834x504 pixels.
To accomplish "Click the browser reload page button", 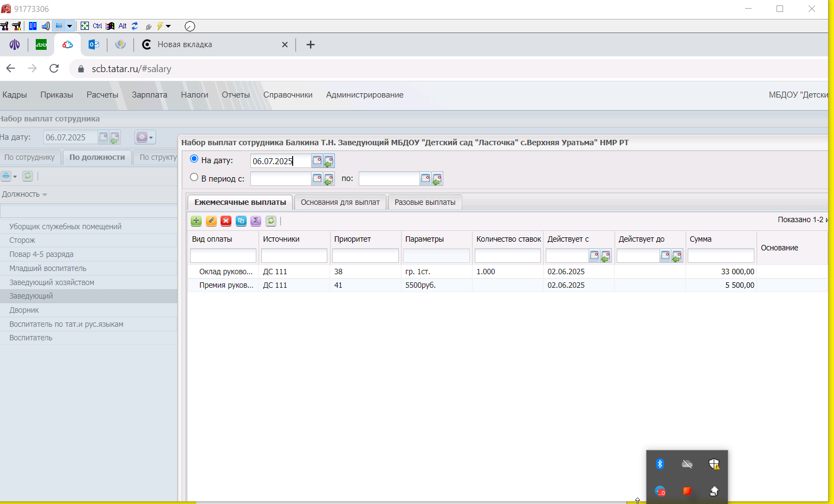I will pyautogui.click(x=54, y=68).
